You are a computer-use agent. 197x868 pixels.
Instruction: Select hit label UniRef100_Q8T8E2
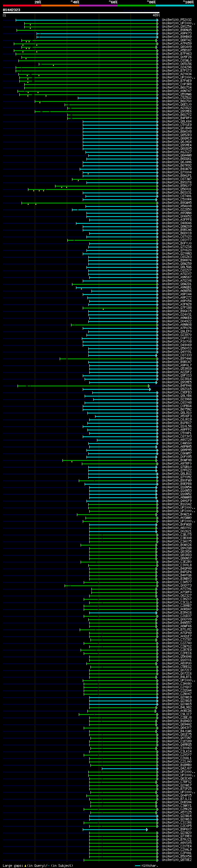click(177, 860)
